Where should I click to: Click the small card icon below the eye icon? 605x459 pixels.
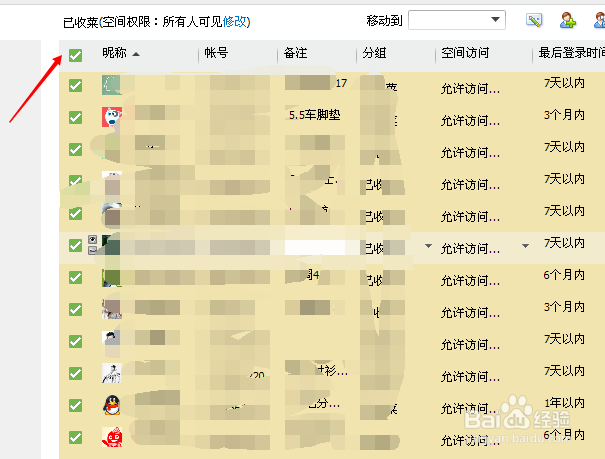tap(92, 250)
